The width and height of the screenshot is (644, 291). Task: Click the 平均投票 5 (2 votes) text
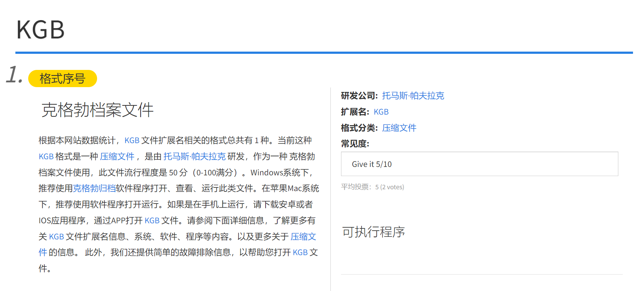pyautogui.click(x=372, y=187)
